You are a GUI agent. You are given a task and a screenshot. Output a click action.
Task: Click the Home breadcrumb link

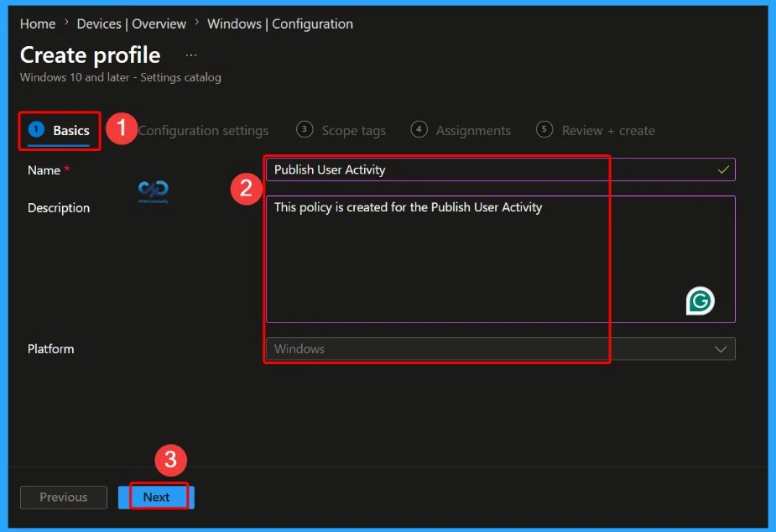click(x=38, y=23)
